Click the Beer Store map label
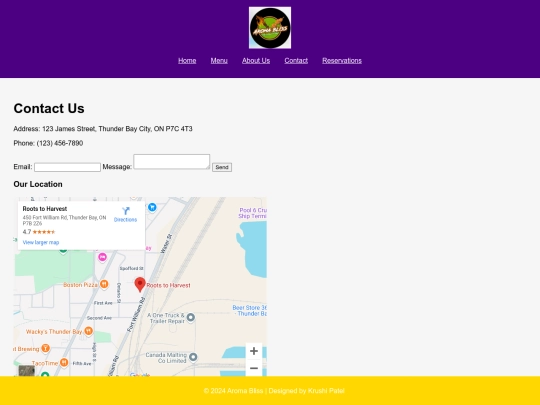Screen dimensions: 540x405 coord(249,311)
